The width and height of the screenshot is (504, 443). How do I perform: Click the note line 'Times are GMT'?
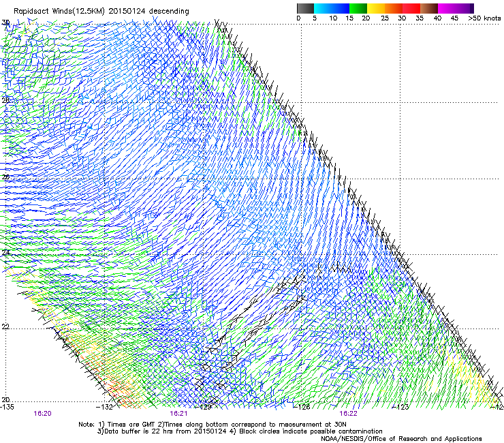(x=130, y=425)
